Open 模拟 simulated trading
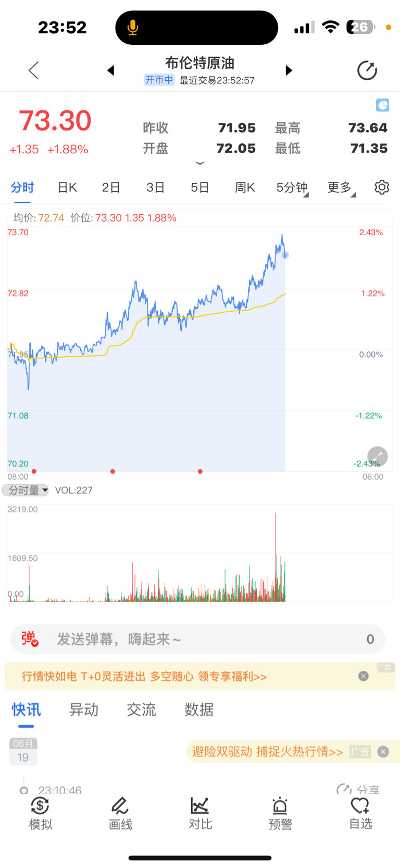 point(41,814)
